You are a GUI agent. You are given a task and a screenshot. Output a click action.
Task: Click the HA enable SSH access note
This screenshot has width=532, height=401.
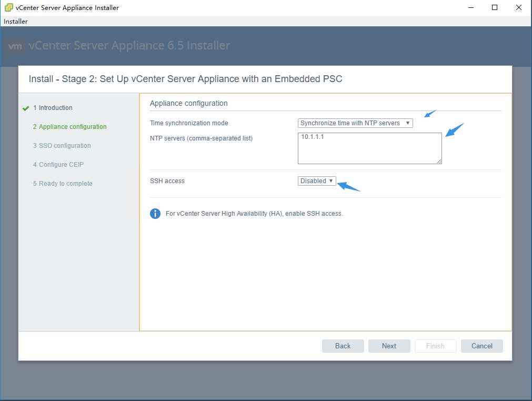(x=254, y=213)
